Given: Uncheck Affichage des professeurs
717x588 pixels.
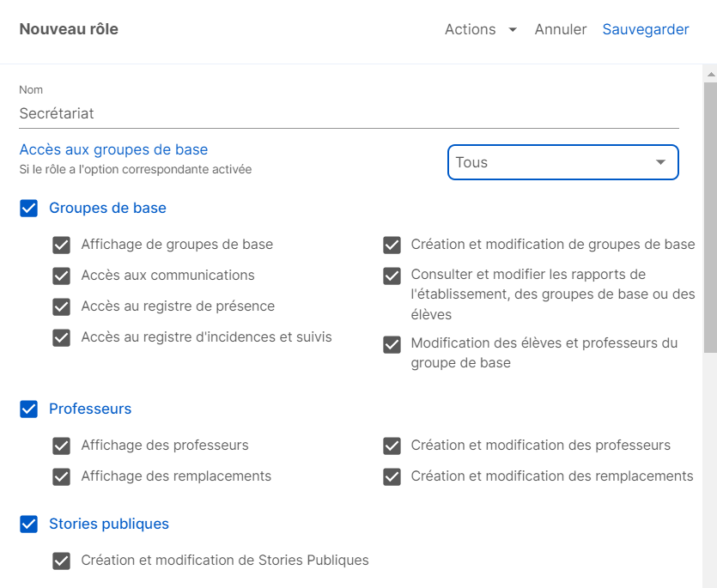Looking at the screenshot, I should [61, 446].
